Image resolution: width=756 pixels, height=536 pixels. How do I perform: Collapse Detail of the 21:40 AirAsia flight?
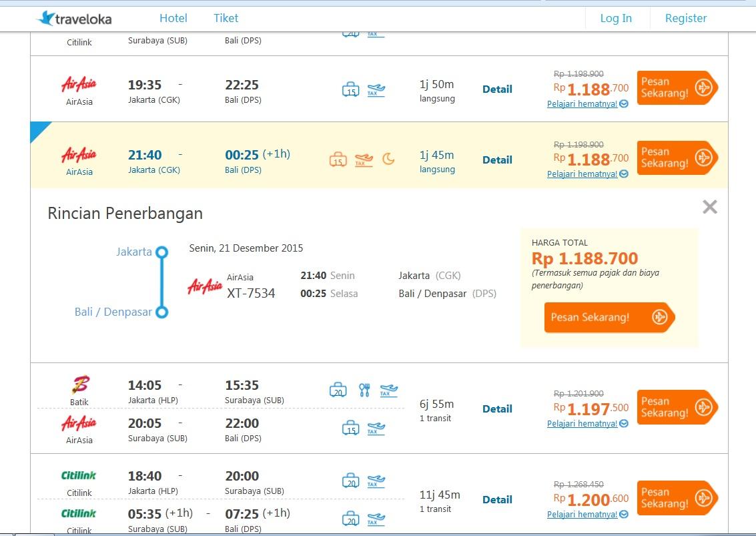coord(497,160)
